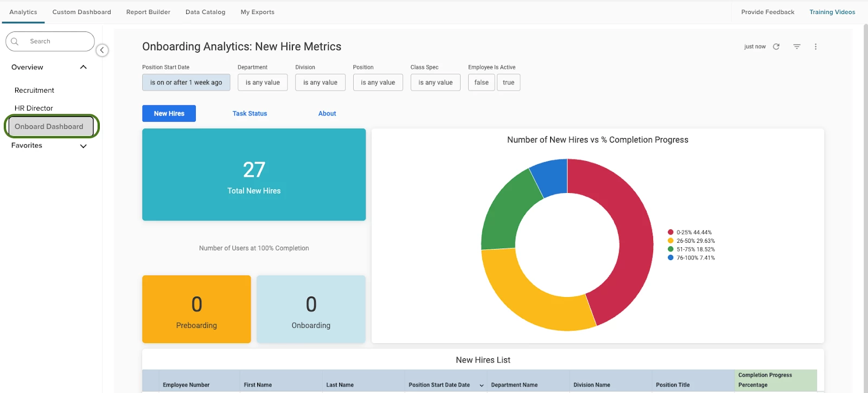This screenshot has height=393, width=868.
Task: Click the Total New Hires tile
Action: point(254,175)
